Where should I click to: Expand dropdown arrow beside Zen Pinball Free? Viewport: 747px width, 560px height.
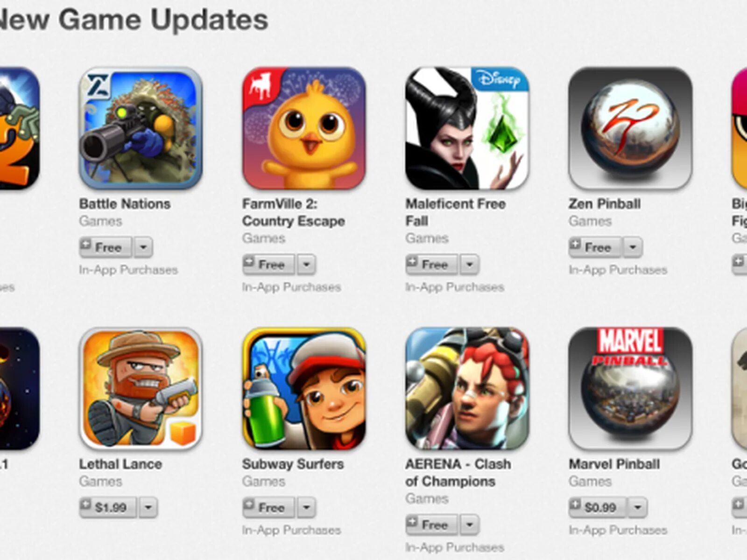coord(633,247)
